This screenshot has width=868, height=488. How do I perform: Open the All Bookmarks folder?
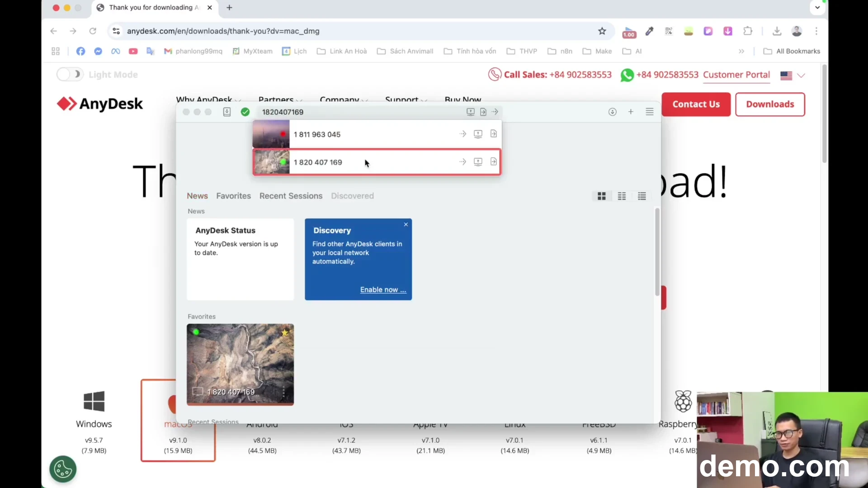[x=792, y=52]
